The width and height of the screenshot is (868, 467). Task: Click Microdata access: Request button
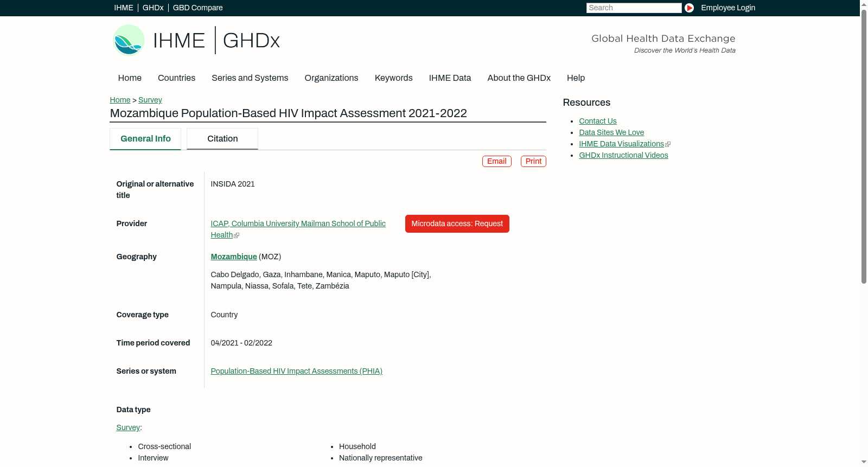tap(457, 223)
